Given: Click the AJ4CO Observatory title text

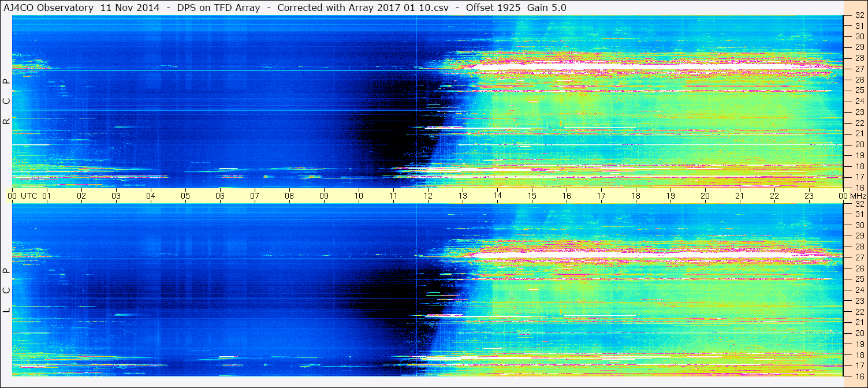Looking at the screenshot, I should point(48,8).
